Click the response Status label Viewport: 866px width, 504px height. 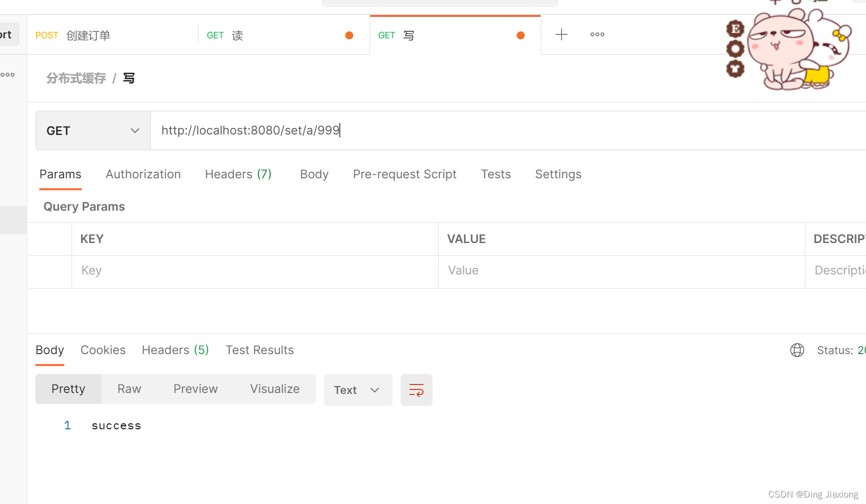(x=835, y=350)
